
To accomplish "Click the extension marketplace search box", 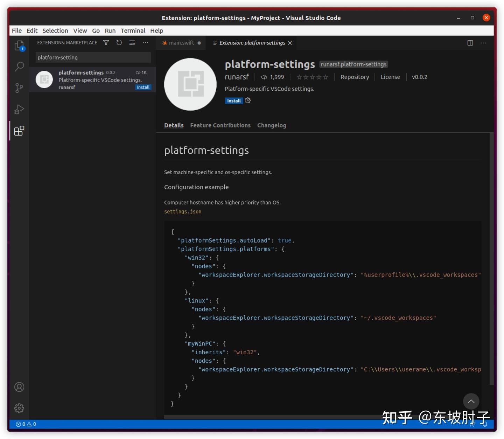I will tap(93, 57).
